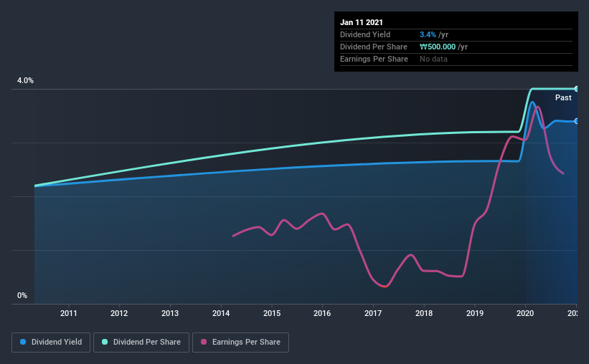
Task: Click the 4.0% y-axis label
Action: coord(25,80)
